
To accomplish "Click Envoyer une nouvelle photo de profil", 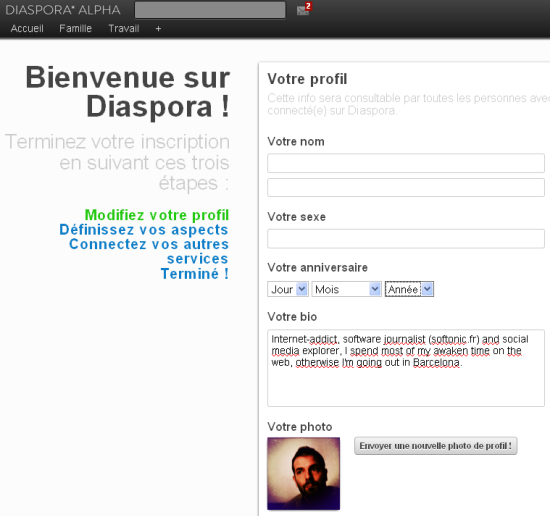I will tap(436, 446).
